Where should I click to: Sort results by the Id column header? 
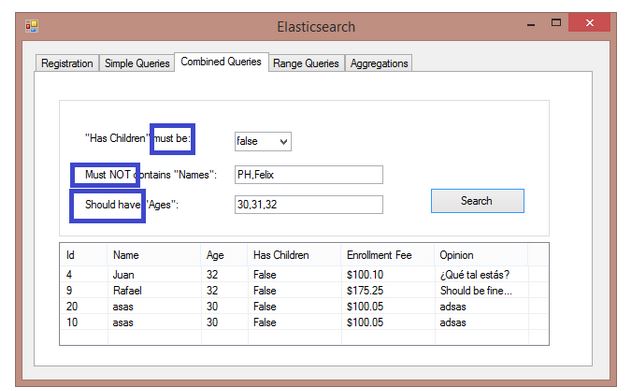pos(84,255)
